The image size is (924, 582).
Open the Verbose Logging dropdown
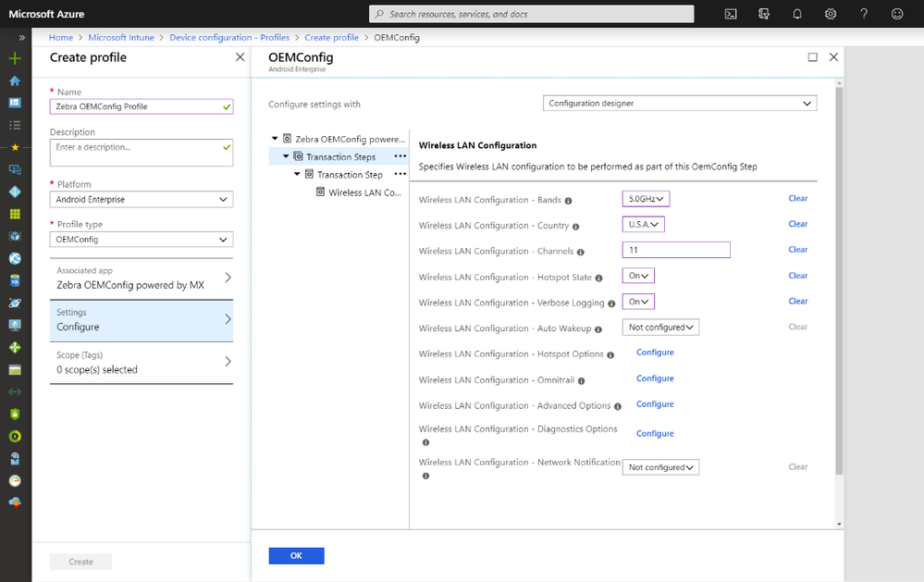tap(638, 302)
